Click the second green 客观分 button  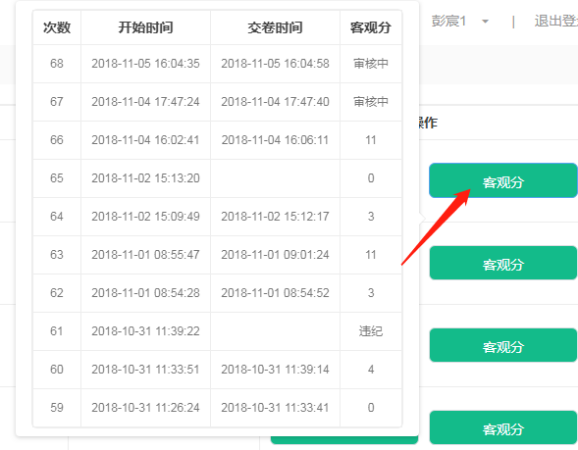(x=503, y=263)
